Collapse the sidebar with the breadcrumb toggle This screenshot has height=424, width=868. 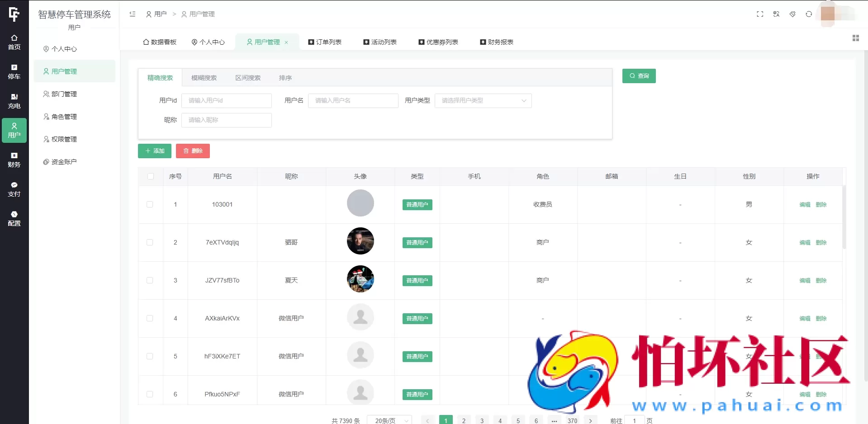click(x=132, y=14)
